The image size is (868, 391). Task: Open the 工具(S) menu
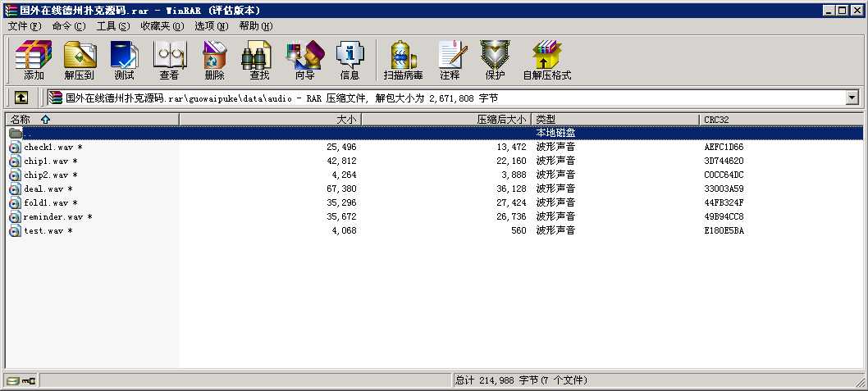pos(113,26)
